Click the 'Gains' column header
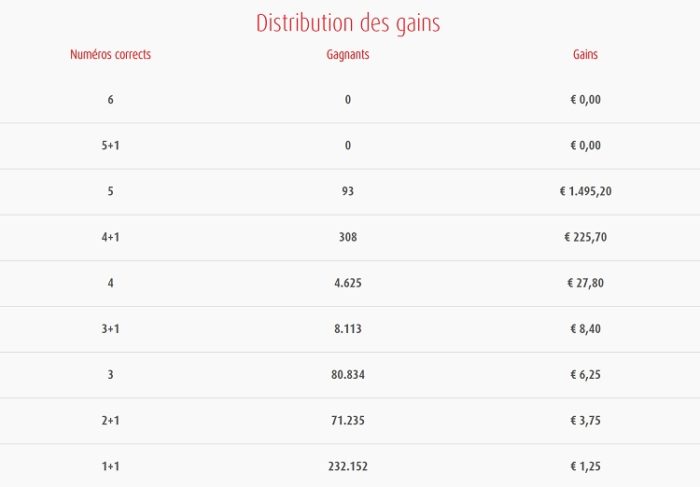The image size is (700, 487). click(586, 54)
